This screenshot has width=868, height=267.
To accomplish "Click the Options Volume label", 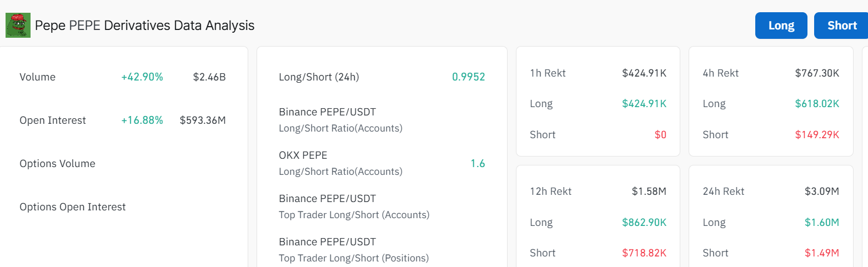I will [x=57, y=164].
